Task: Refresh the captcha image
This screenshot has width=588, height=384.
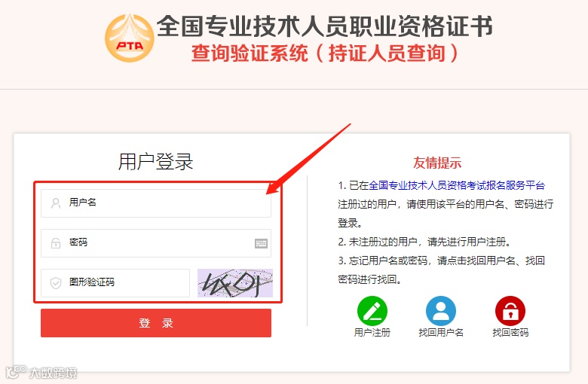Action: (x=235, y=283)
